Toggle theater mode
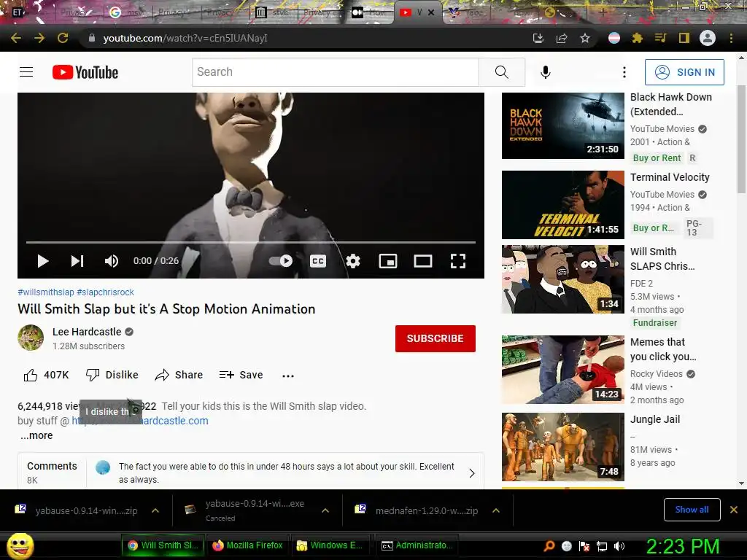747x560 pixels. (x=423, y=261)
